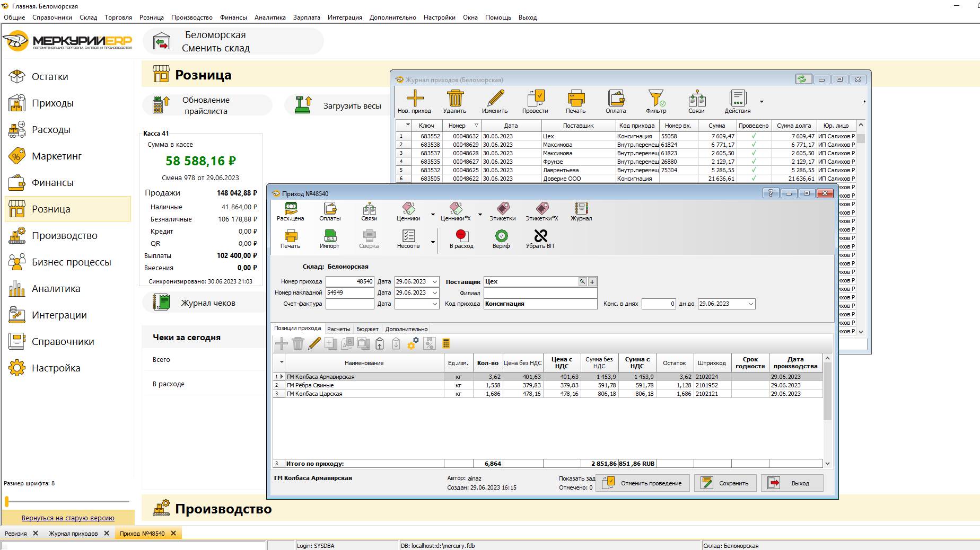The width and height of the screenshot is (980, 550).
Task: Switch to the Бюджет tab
Action: click(367, 329)
